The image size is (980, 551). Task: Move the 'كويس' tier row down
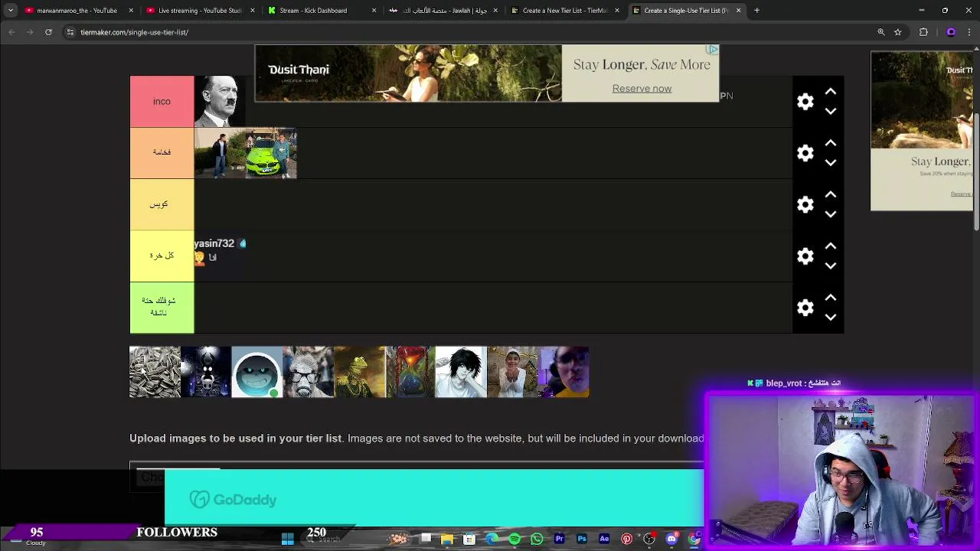831,214
